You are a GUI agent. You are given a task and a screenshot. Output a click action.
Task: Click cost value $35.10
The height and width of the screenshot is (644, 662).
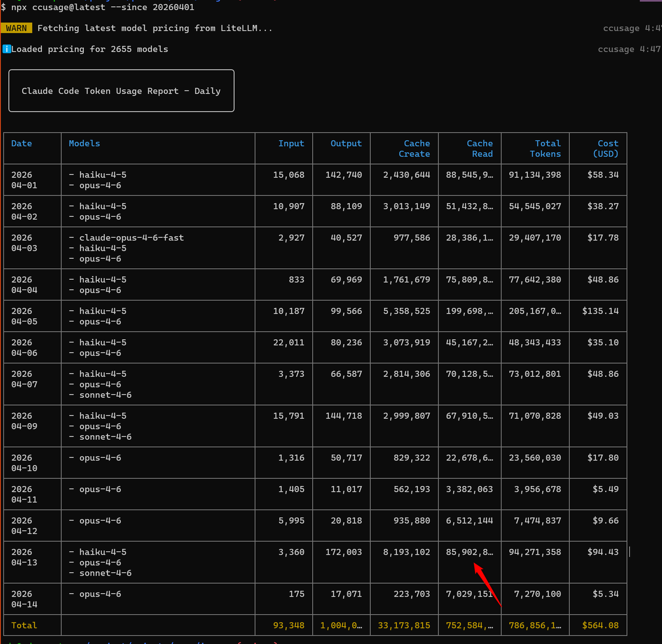(603, 343)
